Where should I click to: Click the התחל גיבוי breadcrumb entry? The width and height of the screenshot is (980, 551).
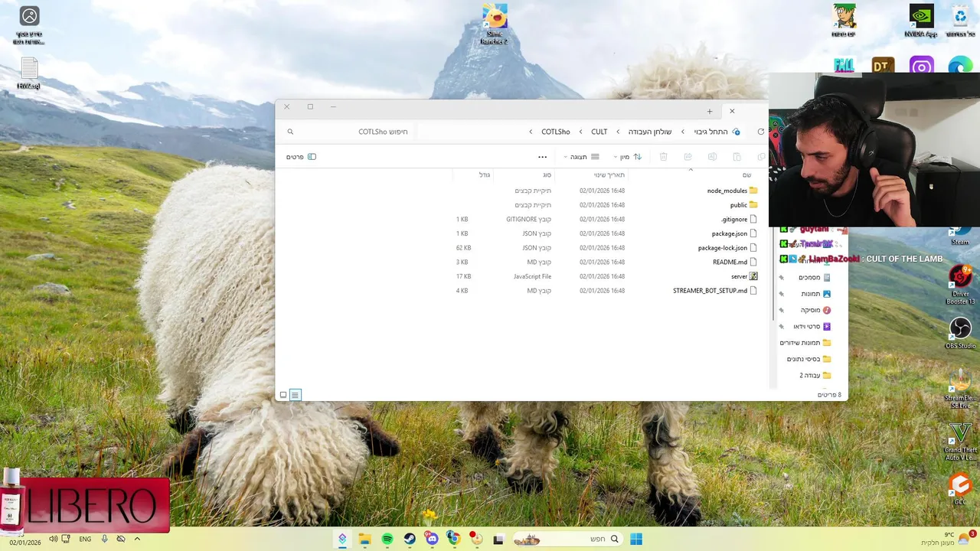tap(711, 132)
